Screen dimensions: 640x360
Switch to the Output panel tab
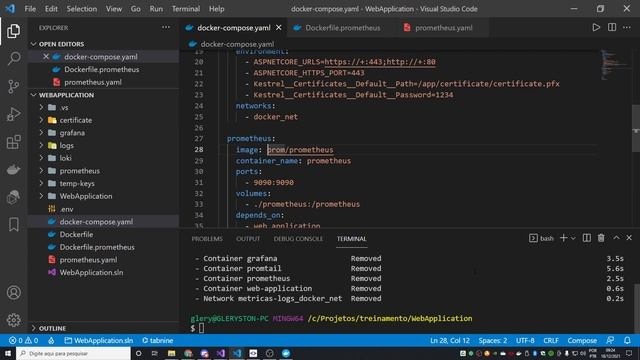pos(248,238)
